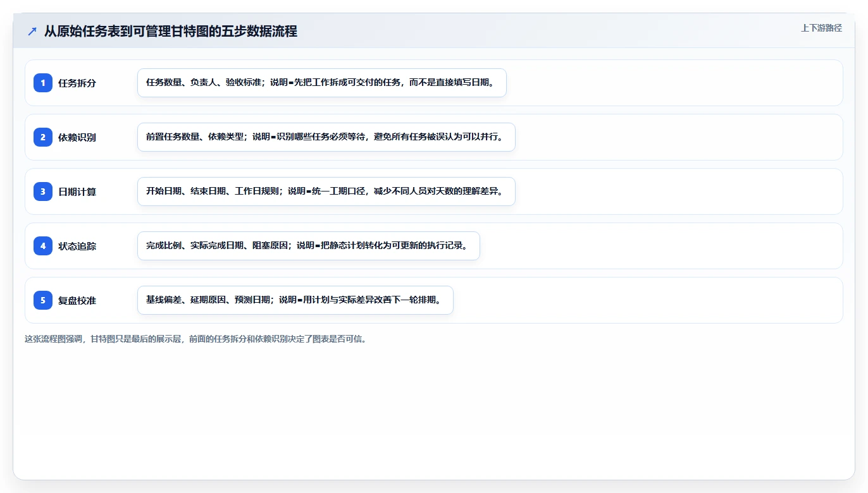Select step badge number 5

pyautogui.click(x=43, y=300)
